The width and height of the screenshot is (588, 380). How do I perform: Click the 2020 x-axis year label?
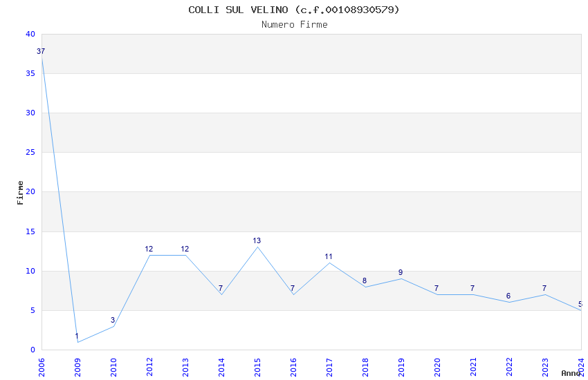(x=437, y=368)
